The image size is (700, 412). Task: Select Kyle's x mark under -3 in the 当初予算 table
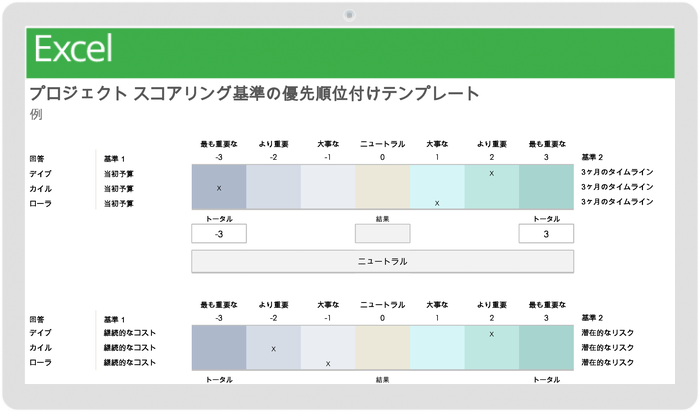tap(218, 188)
